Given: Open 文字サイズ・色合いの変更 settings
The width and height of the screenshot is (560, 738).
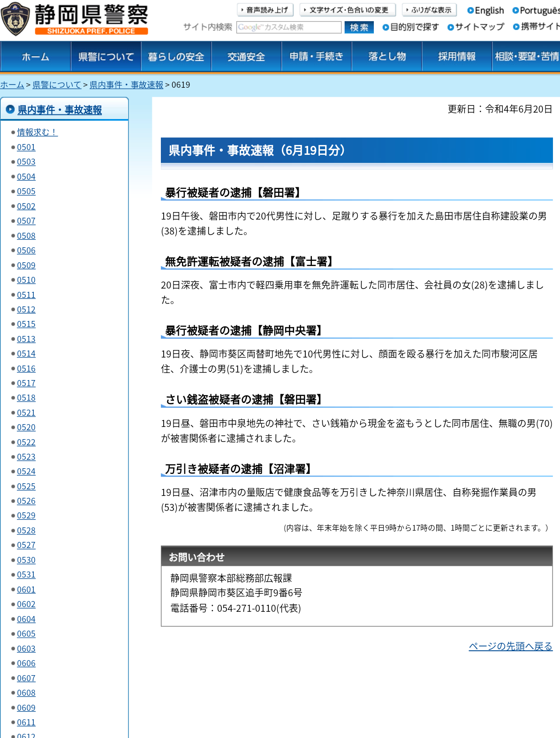Looking at the screenshot, I should 348,10.
